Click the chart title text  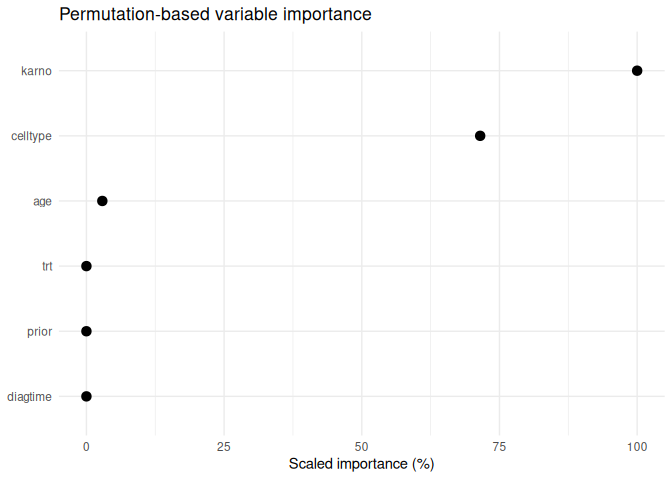coord(215,15)
